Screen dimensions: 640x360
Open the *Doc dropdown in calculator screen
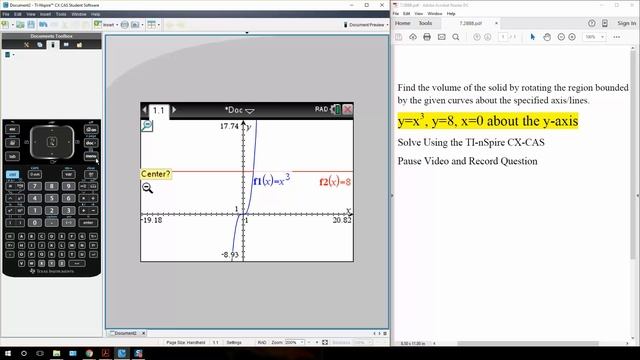[240, 110]
